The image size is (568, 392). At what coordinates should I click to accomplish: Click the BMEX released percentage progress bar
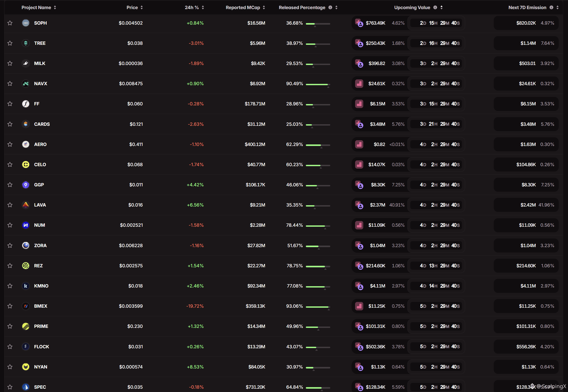click(x=318, y=307)
